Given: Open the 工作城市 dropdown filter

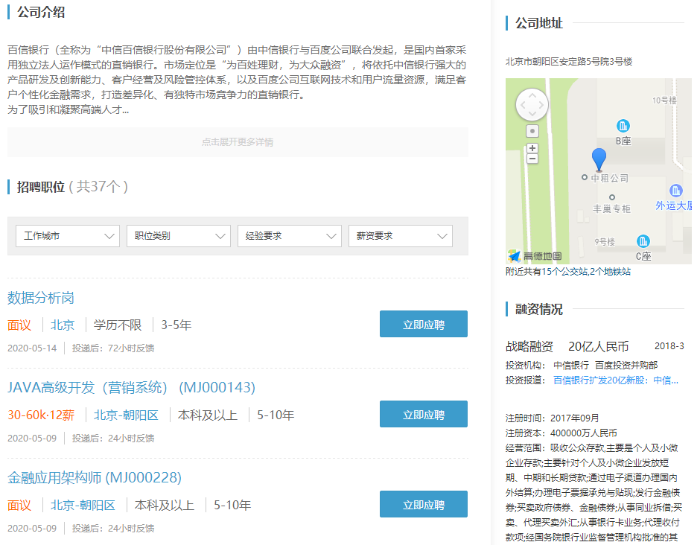Looking at the screenshot, I should point(68,236).
